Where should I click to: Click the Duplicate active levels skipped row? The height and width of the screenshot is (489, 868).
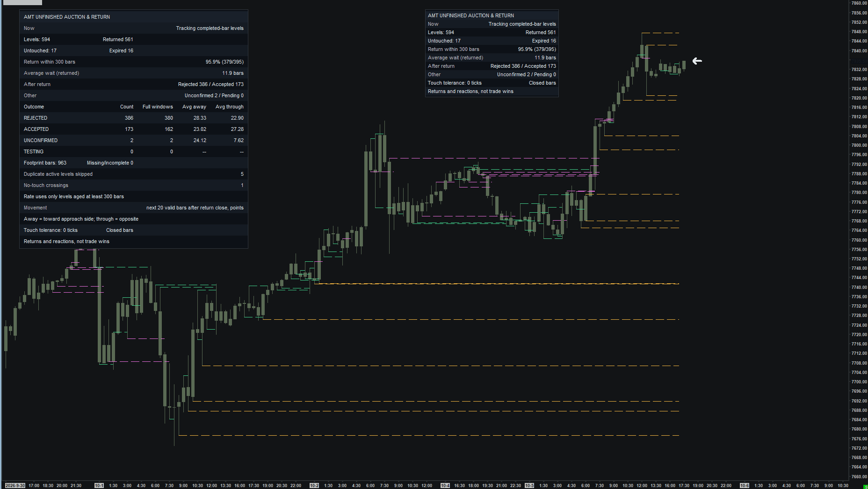(x=134, y=174)
